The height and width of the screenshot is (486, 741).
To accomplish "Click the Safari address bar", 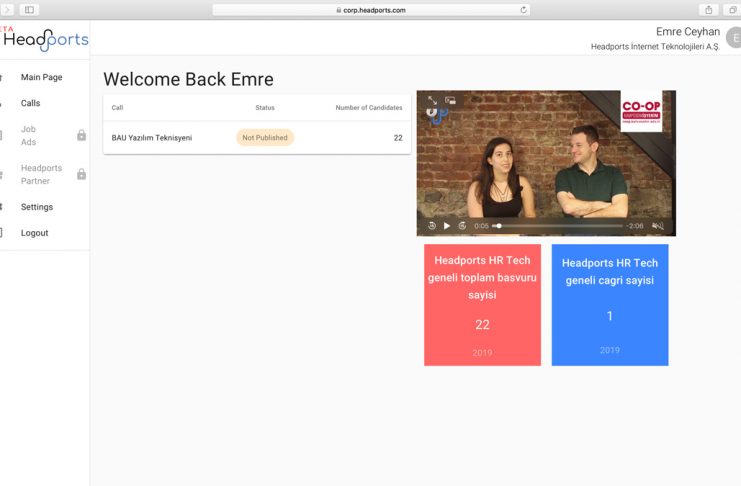I will pyautogui.click(x=371, y=10).
